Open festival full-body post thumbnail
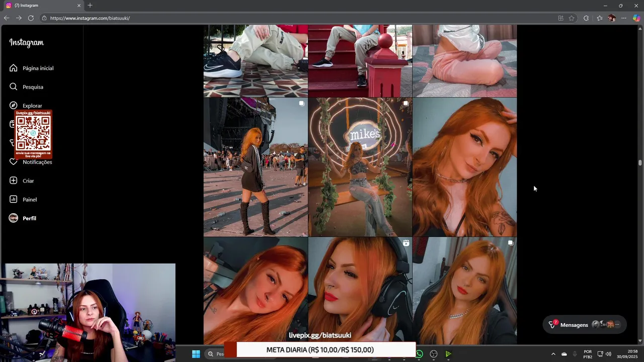 (x=256, y=167)
